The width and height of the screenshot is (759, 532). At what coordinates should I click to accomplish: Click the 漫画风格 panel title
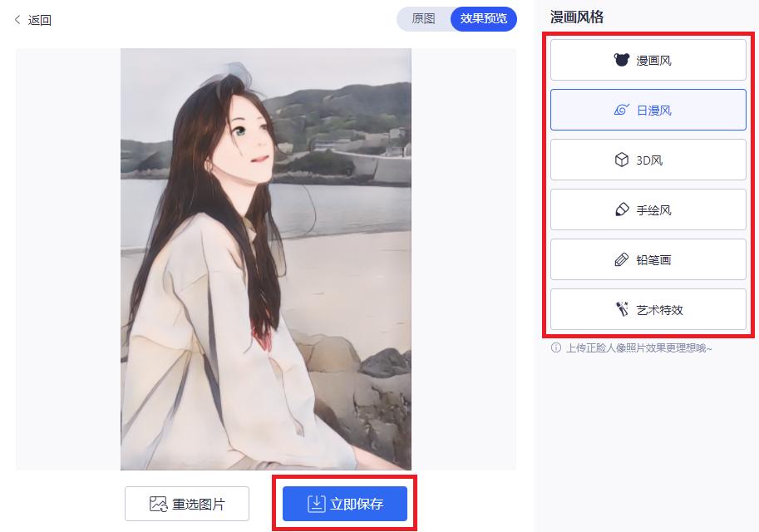pos(574,17)
